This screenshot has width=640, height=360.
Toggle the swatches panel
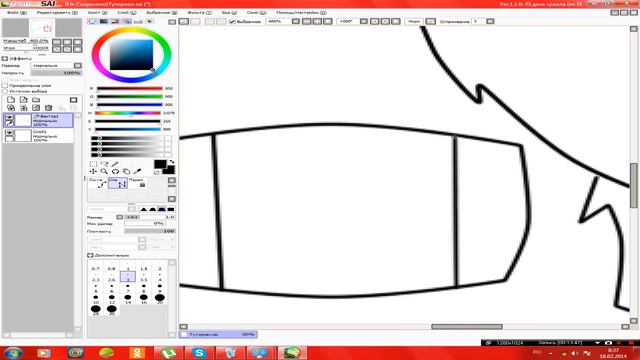tap(138, 21)
